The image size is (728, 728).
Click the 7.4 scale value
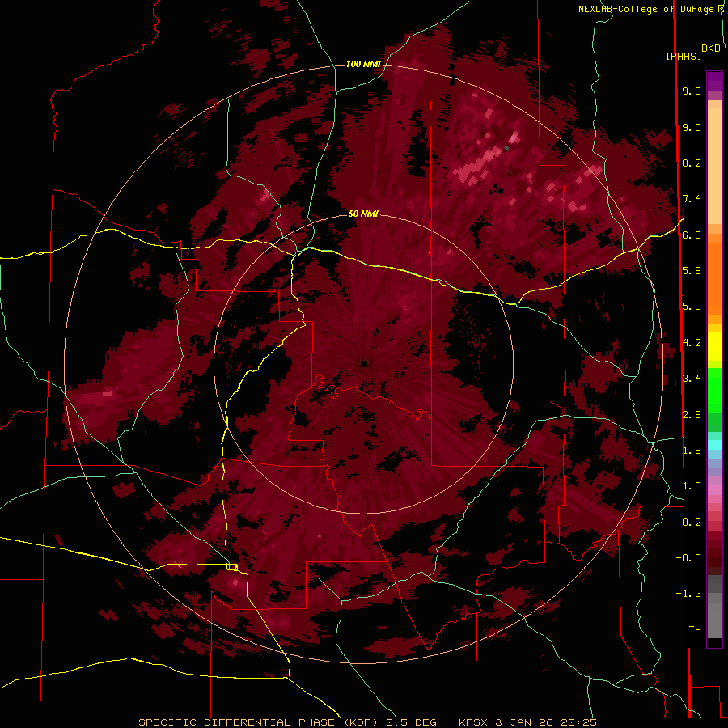(692, 199)
